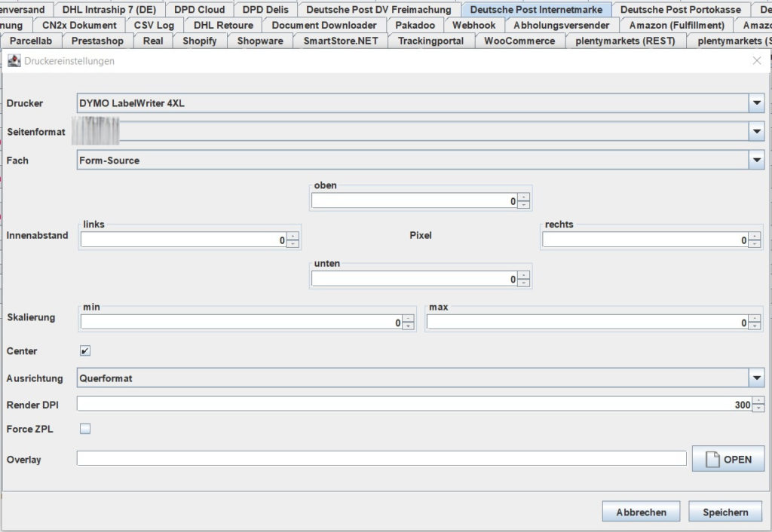Decrease the links padding value
Image resolution: width=772 pixels, height=532 pixels.
293,243
